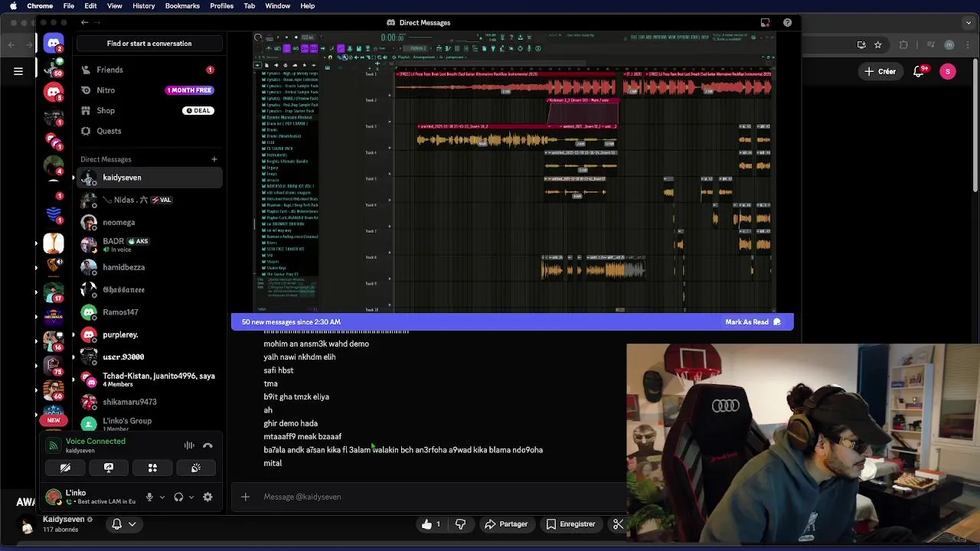Viewport: 980px width, 551px height.
Task: Bookmark page with Chrome star icon
Action: [878, 44]
